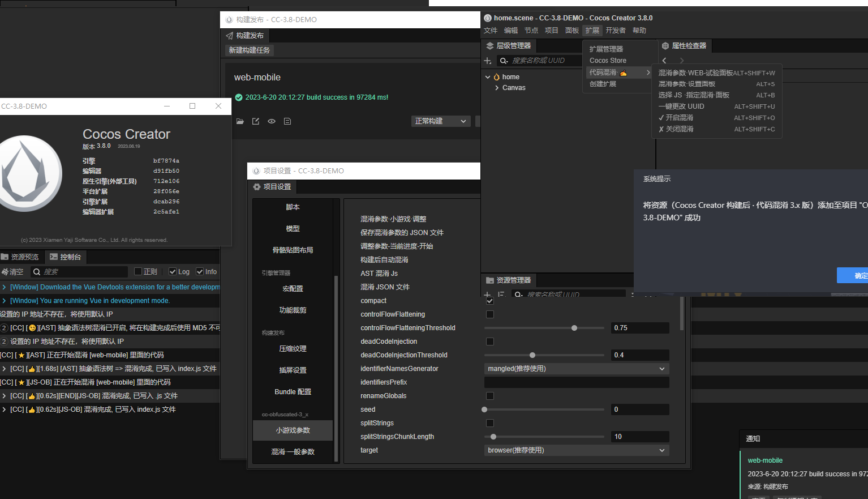Open the target browser dropdown
This screenshot has height=499, width=868.
[577, 450]
